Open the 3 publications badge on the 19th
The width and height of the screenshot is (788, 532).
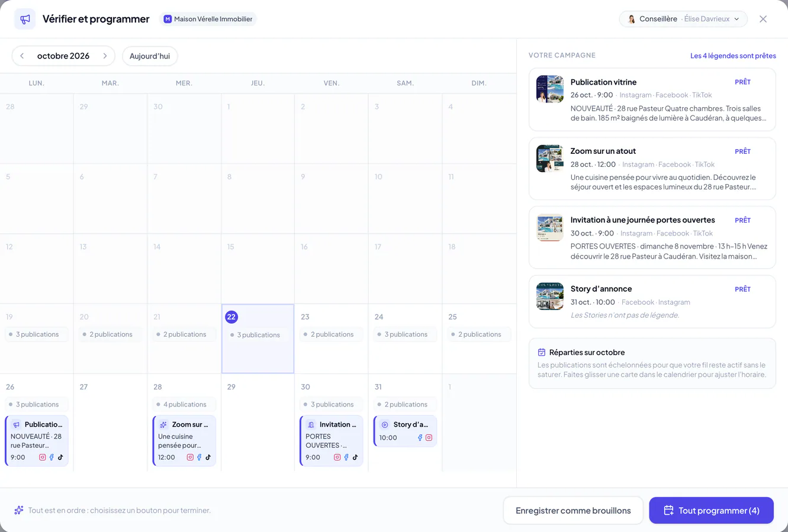tap(37, 334)
